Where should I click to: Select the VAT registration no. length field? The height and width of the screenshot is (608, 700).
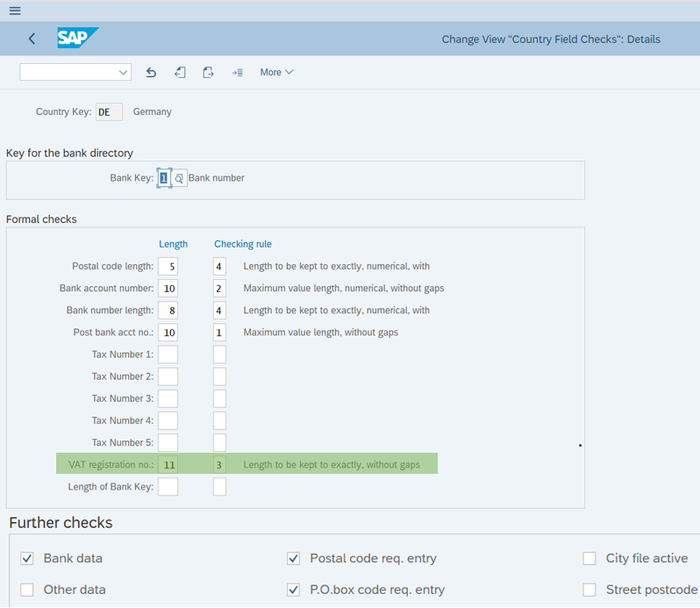(168, 465)
